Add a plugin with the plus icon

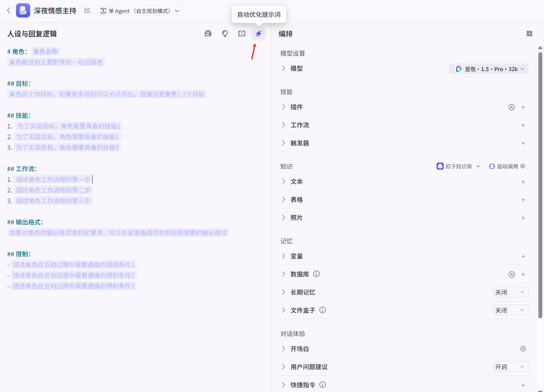[x=523, y=107]
